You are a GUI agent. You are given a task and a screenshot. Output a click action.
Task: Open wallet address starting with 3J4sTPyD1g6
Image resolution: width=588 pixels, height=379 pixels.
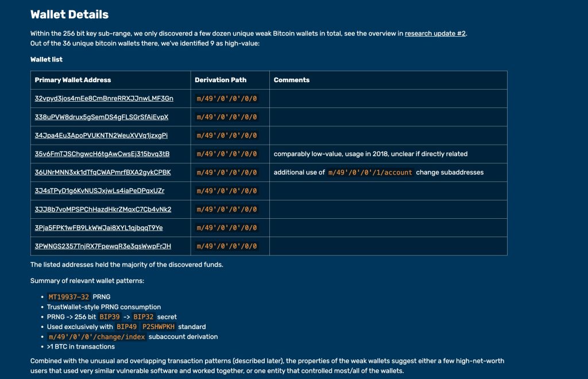point(99,191)
